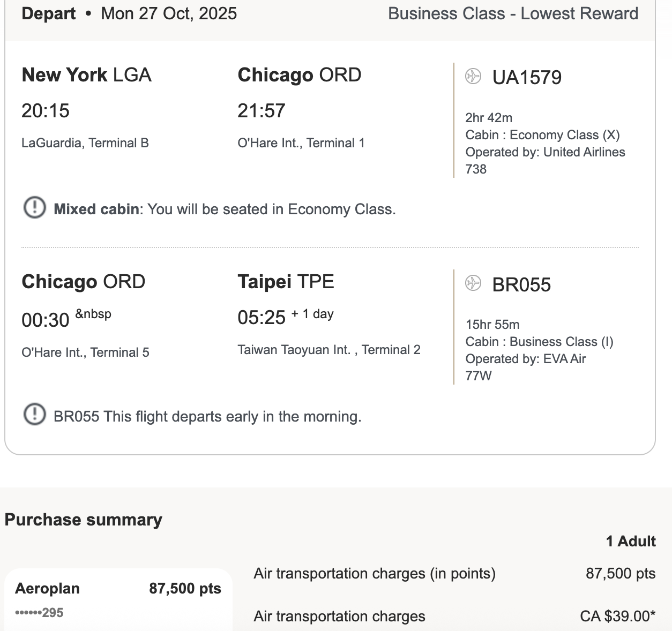Click the Mixed cabin warning icon
672x631 pixels.
coord(35,207)
